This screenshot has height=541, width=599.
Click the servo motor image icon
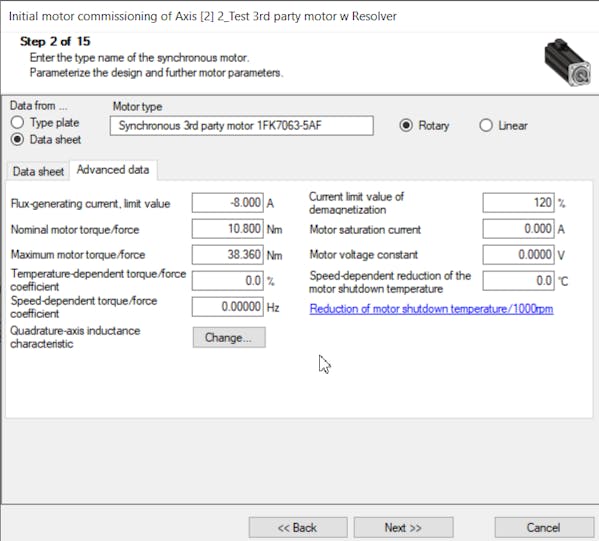(x=568, y=62)
